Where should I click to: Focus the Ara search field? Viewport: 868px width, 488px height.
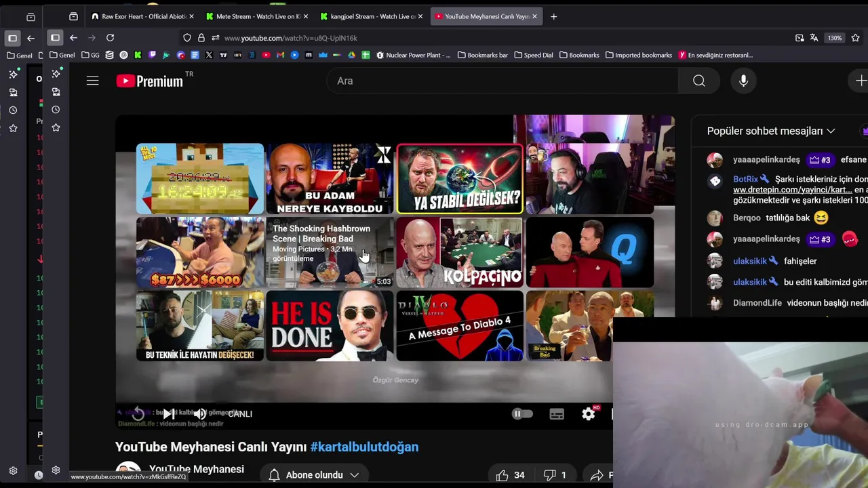[502, 81]
